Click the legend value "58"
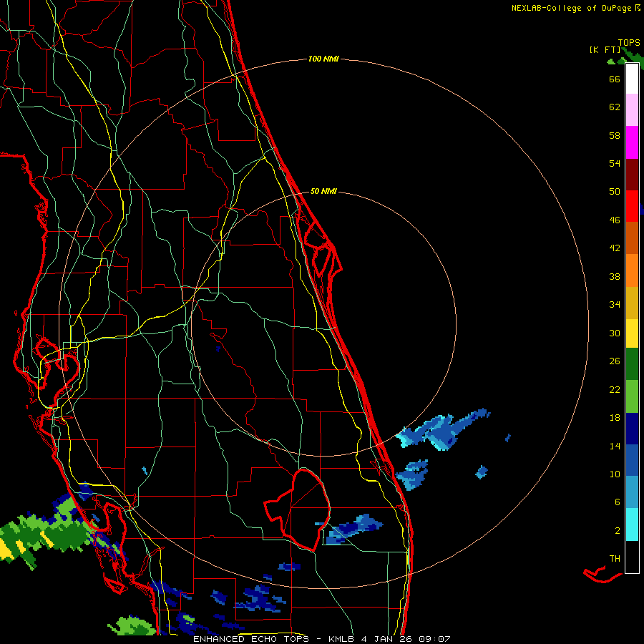Viewport: 644px width, 644px height. (615, 135)
